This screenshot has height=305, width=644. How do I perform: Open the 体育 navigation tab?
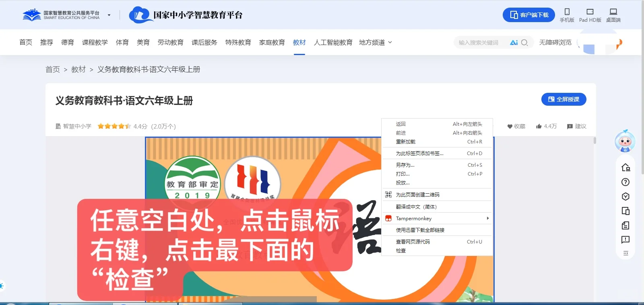122,42
